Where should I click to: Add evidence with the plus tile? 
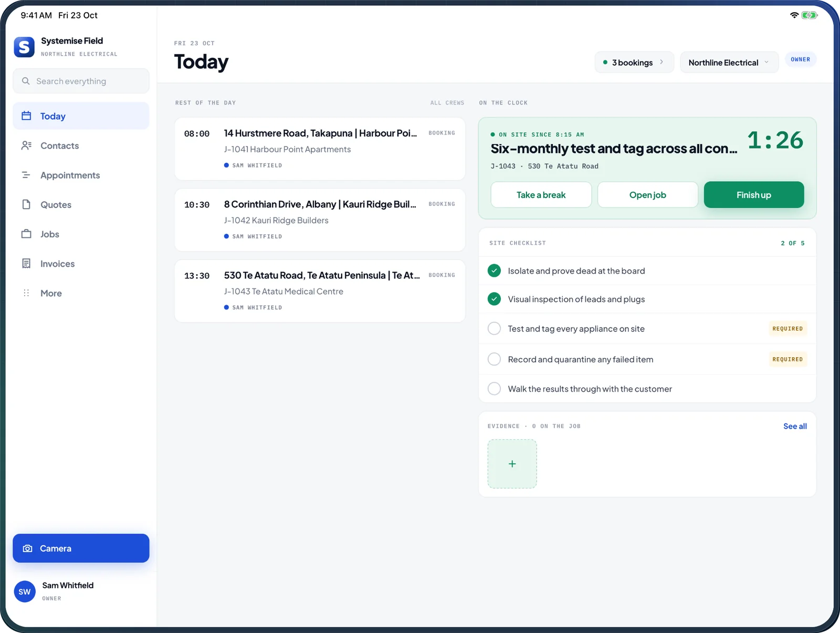[x=512, y=464]
